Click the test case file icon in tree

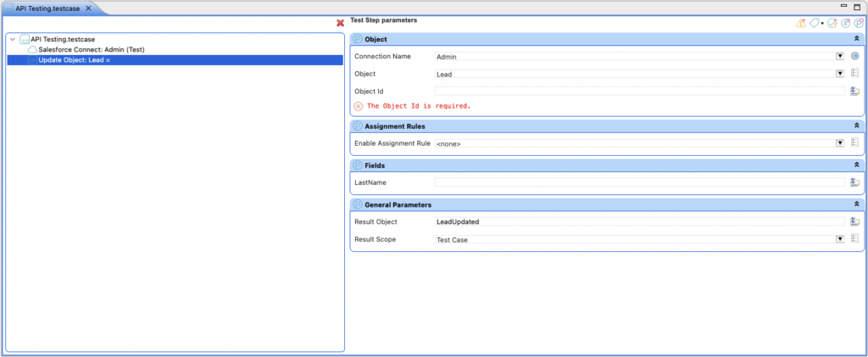[25, 39]
